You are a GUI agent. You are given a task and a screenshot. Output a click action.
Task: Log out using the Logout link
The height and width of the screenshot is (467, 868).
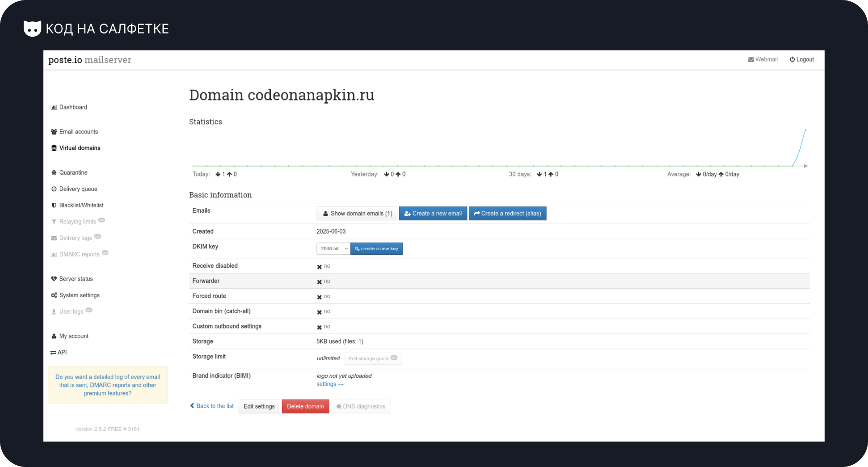click(x=802, y=59)
